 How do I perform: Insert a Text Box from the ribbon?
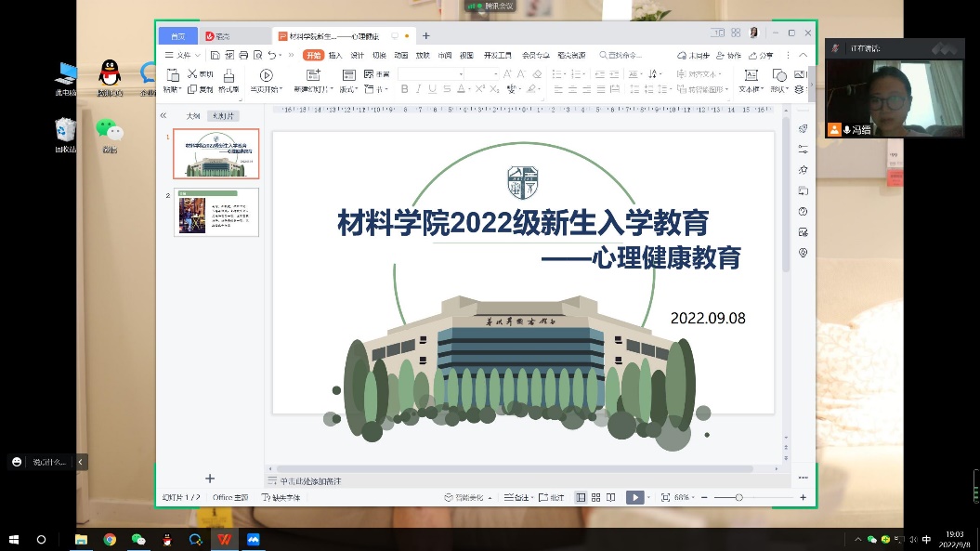[750, 82]
